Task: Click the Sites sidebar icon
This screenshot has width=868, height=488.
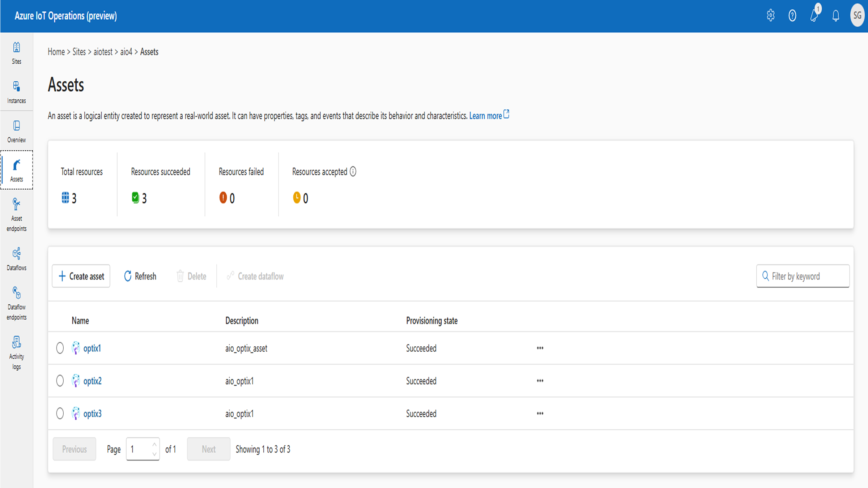Action: point(17,52)
